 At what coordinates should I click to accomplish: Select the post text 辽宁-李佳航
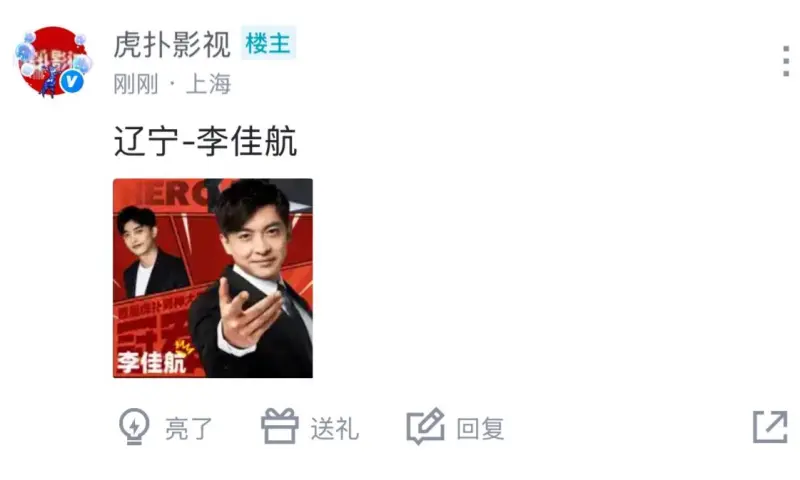tap(205, 141)
